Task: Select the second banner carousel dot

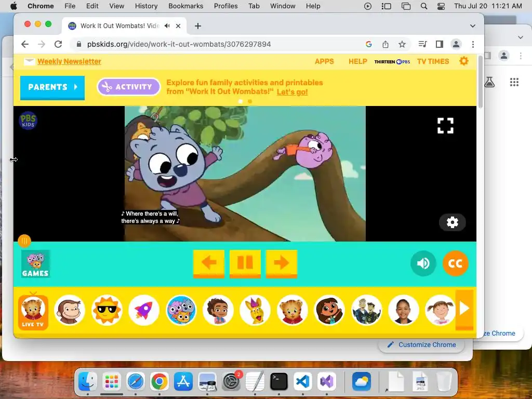Action: pyautogui.click(x=250, y=101)
